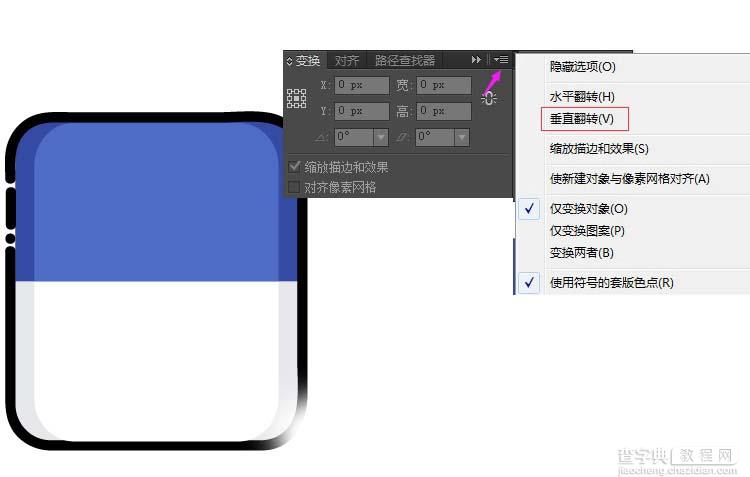Expand the panel cycle arrows beside 变换
Viewport: 750px width, 477px height.
click(x=289, y=61)
